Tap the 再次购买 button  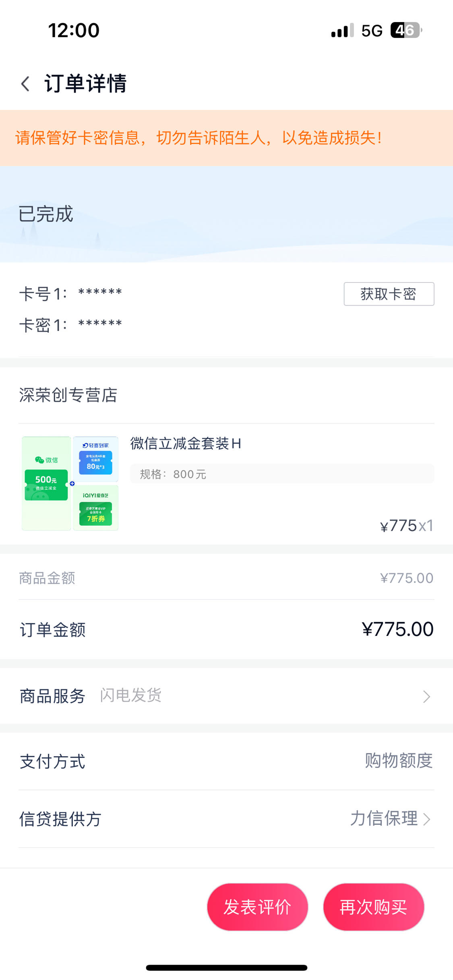pyautogui.click(x=373, y=907)
